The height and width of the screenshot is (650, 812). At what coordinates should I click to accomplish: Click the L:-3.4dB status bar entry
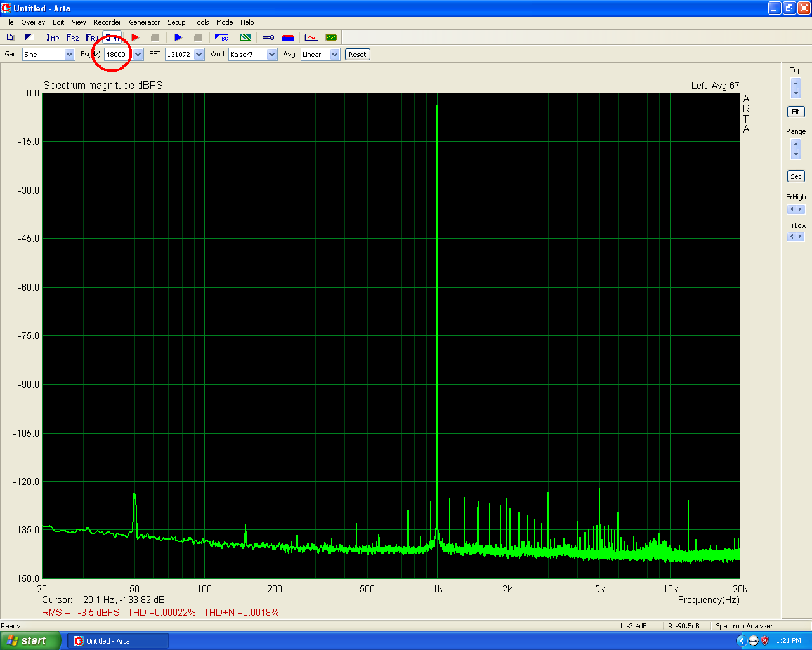pos(634,626)
